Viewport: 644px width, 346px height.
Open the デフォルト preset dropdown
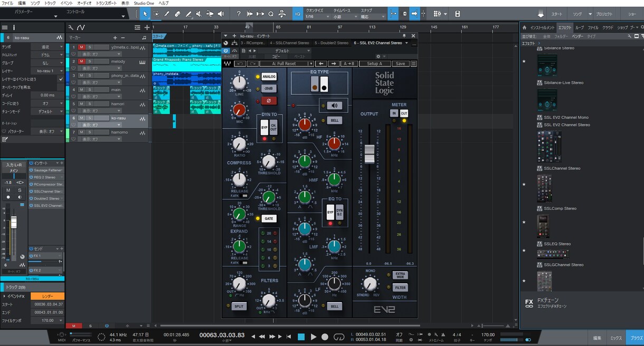pos(286,51)
